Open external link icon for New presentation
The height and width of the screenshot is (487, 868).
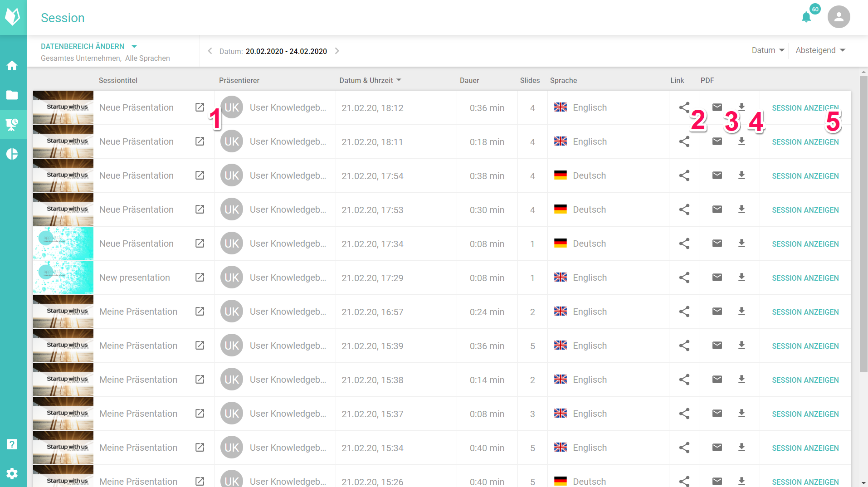(x=200, y=278)
